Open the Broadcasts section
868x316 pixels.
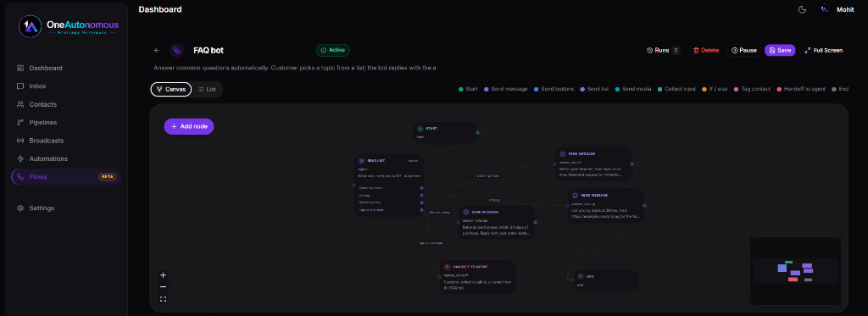[x=66, y=141]
